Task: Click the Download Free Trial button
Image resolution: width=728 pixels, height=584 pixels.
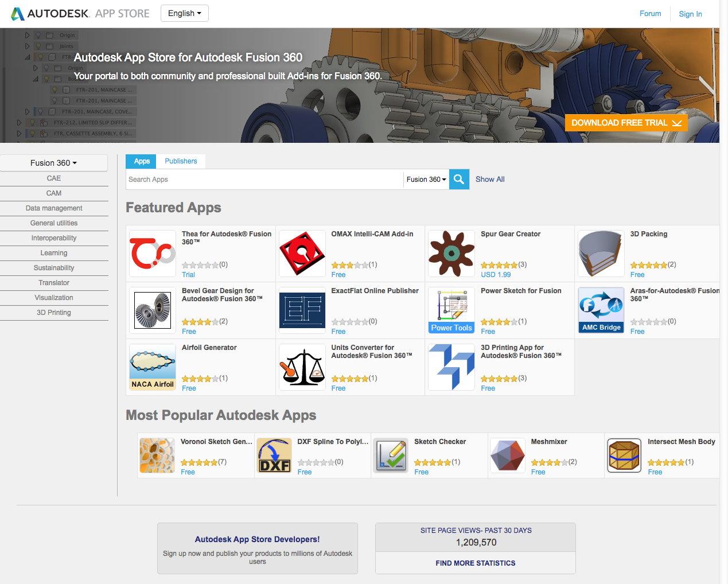Action: 626,123
